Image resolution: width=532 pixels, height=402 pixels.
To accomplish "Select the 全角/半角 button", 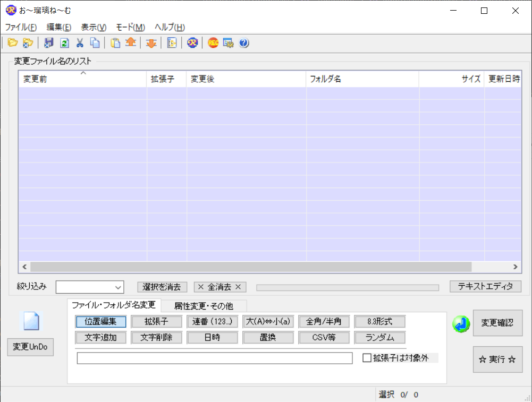I will pyautogui.click(x=324, y=322).
